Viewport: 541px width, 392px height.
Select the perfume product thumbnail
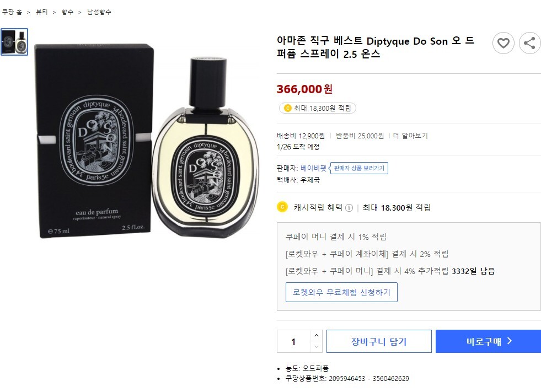coord(14,42)
